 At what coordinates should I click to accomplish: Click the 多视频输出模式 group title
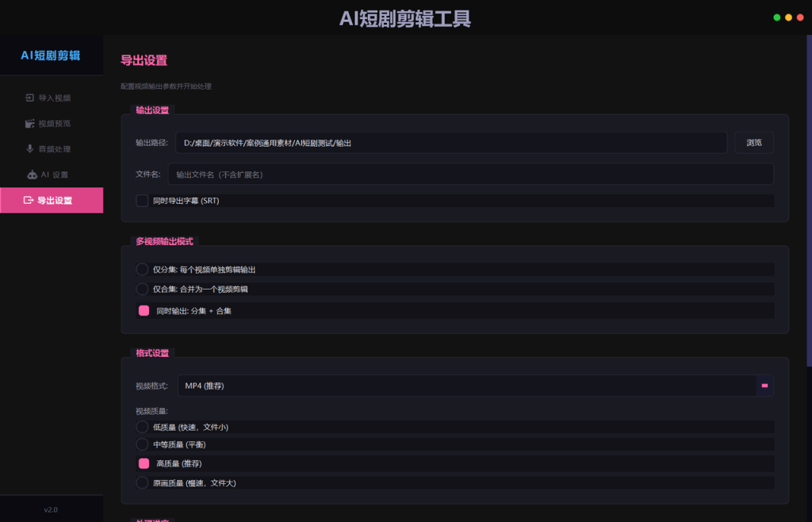click(164, 241)
